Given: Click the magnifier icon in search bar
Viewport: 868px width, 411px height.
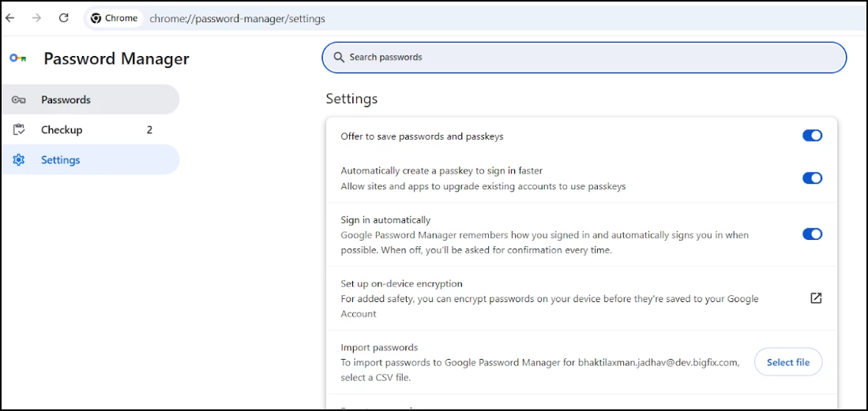Looking at the screenshot, I should point(339,58).
